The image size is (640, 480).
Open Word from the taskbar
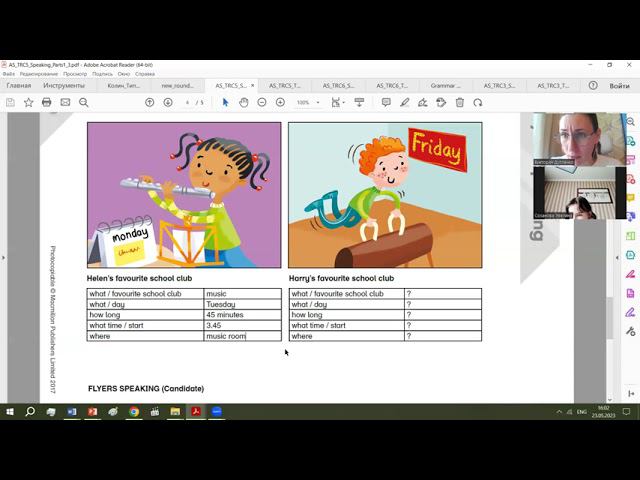coord(72,412)
